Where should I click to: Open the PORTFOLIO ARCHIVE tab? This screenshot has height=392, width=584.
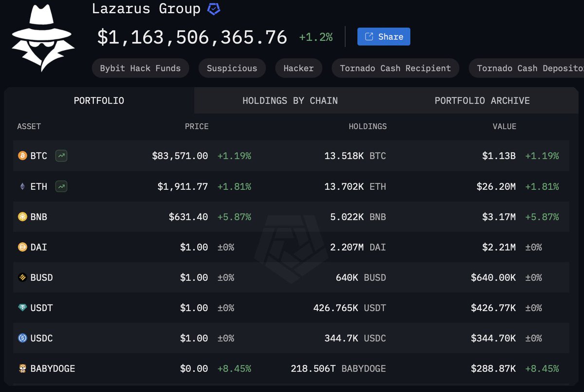point(482,101)
